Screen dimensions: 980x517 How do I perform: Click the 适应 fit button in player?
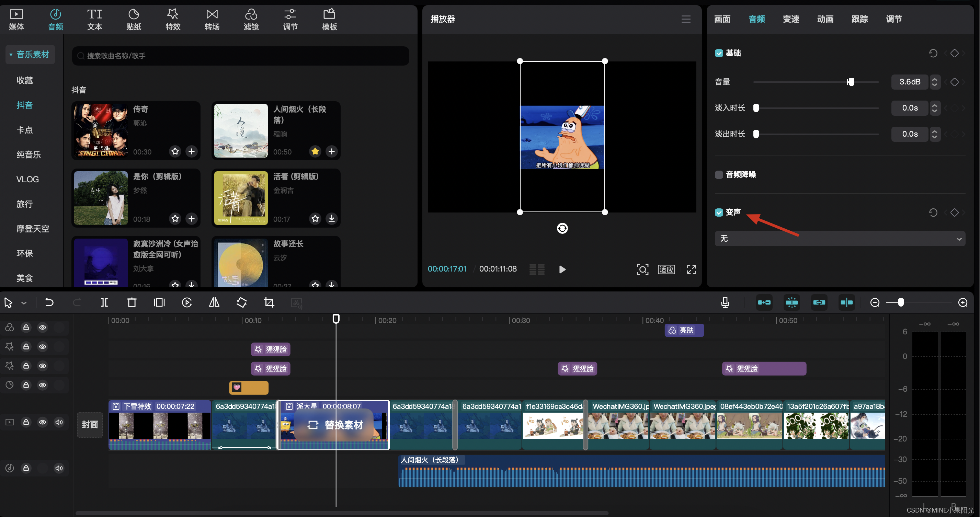666,269
